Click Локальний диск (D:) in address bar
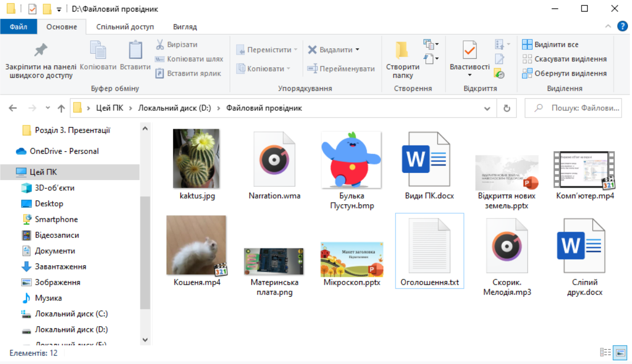This screenshot has height=364, width=632. tap(175, 108)
